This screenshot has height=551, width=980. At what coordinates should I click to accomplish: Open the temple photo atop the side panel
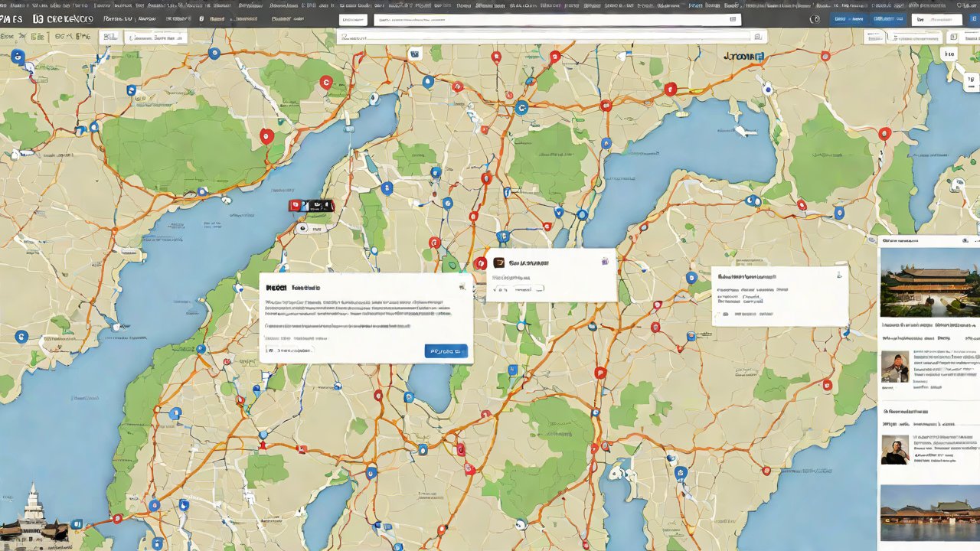click(x=929, y=281)
